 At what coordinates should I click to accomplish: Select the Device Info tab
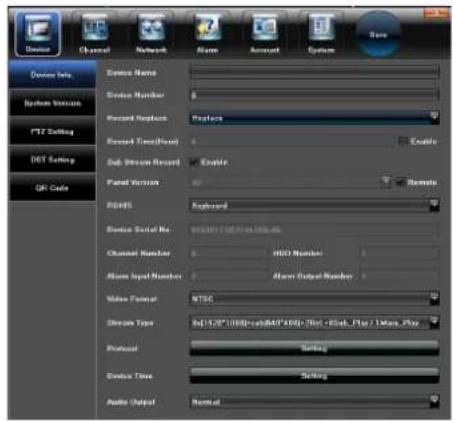[x=52, y=75]
